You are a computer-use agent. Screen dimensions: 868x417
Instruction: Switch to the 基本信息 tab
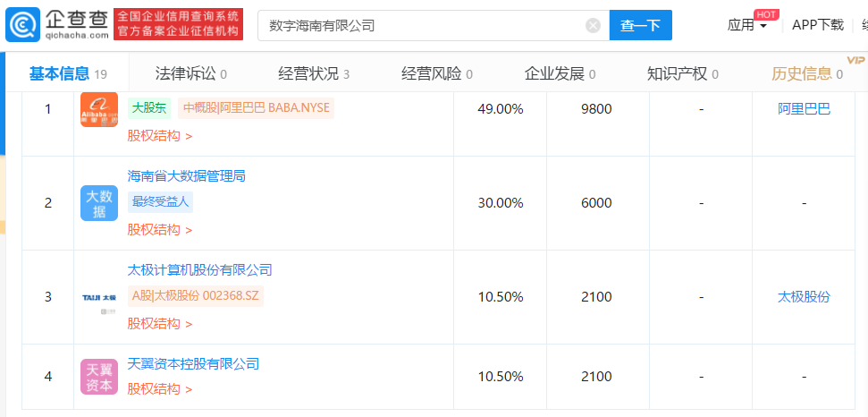tap(68, 73)
